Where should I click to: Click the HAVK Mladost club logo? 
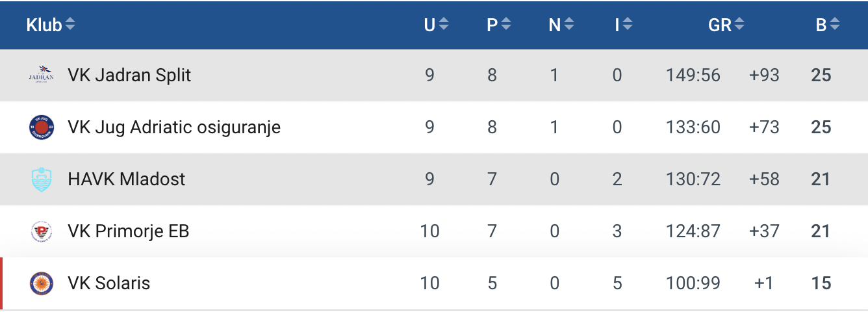click(x=42, y=179)
